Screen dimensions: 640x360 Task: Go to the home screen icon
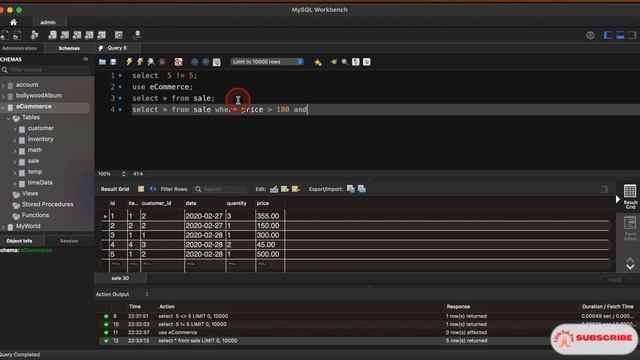pyautogui.click(x=13, y=22)
